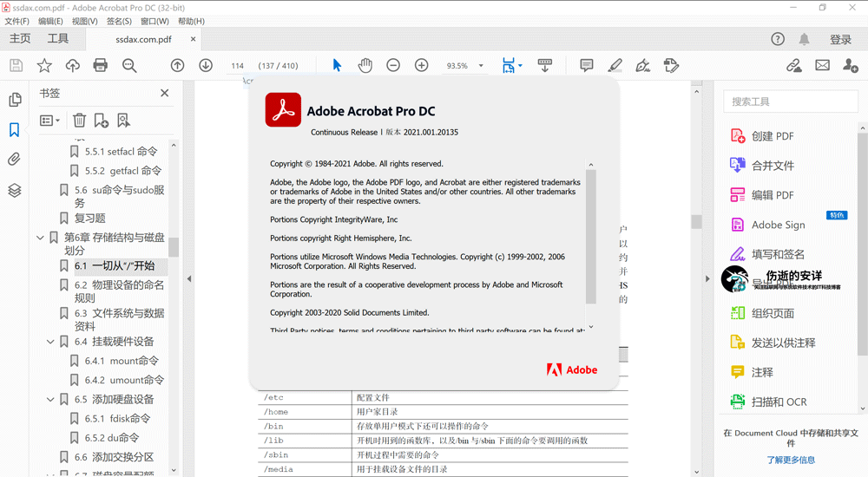Image resolution: width=868 pixels, height=477 pixels.
Task: Select the arrow selection tool
Action: 337,65
